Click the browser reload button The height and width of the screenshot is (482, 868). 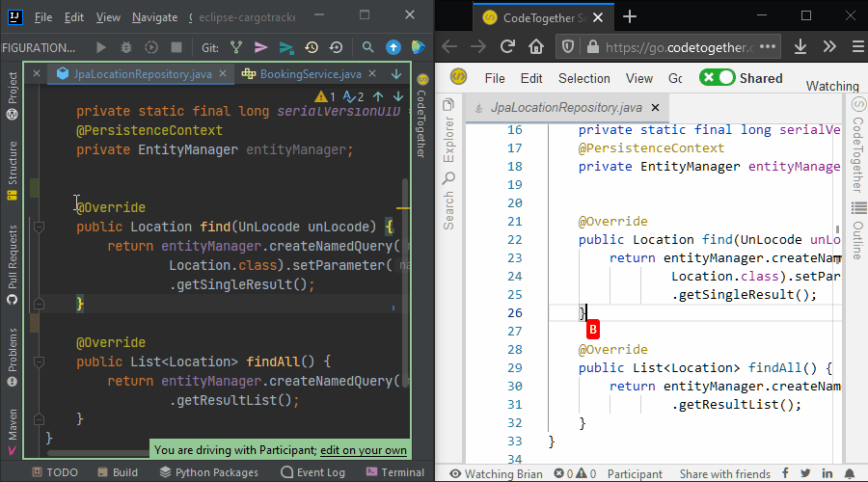(x=508, y=46)
